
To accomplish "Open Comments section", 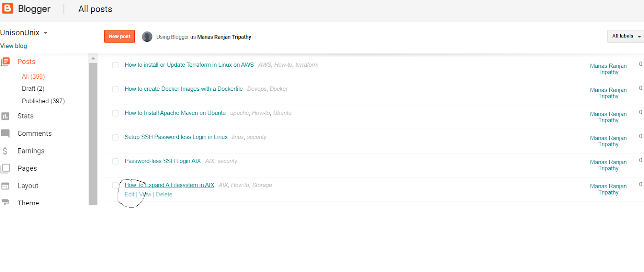I will click(35, 133).
